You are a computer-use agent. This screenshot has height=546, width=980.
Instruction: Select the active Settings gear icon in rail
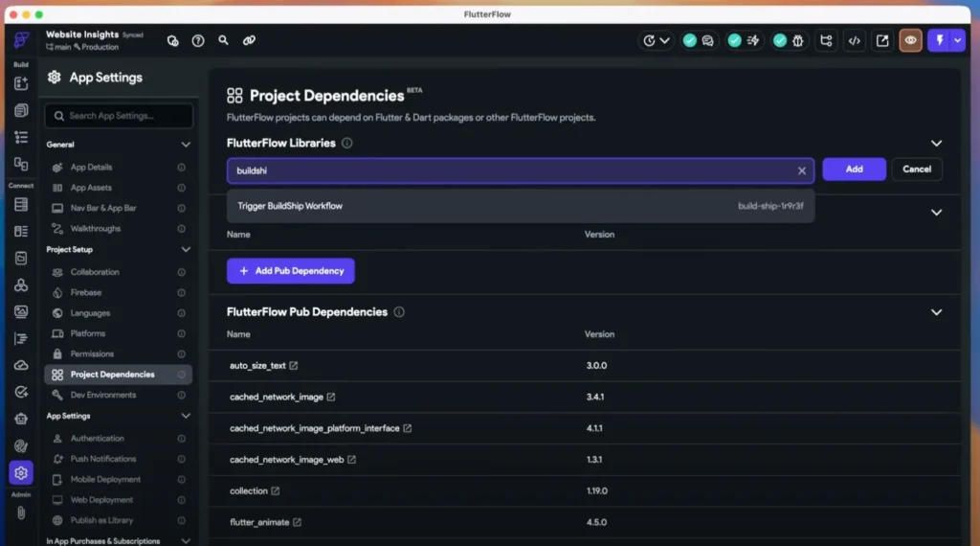pyautogui.click(x=21, y=473)
